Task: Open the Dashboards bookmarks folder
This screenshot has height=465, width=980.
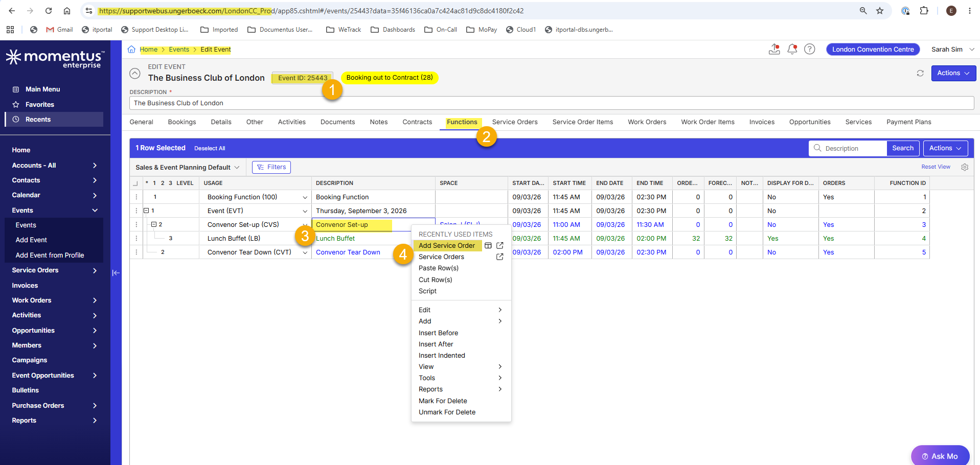Action: (x=393, y=30)
